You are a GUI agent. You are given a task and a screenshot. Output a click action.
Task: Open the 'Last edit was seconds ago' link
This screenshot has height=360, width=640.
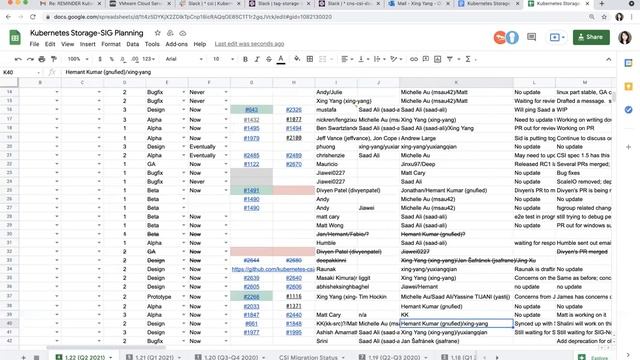pyautogui.click(x=249, y=44)
